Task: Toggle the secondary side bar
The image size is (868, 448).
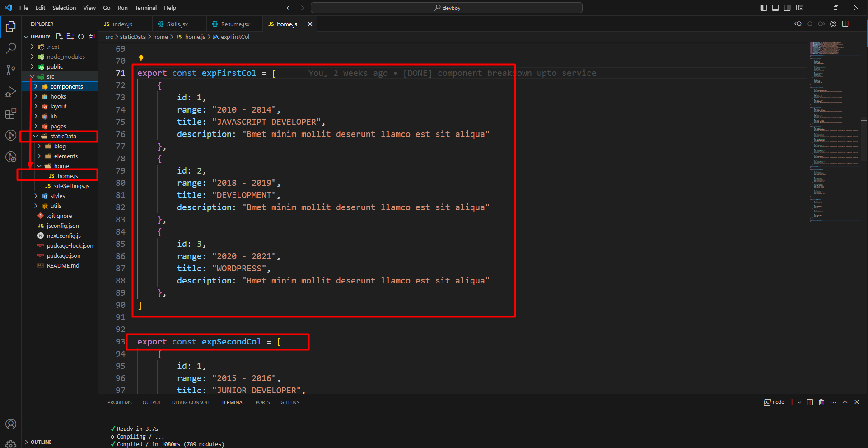Action: pyautogui.click(x=787, y=8)
